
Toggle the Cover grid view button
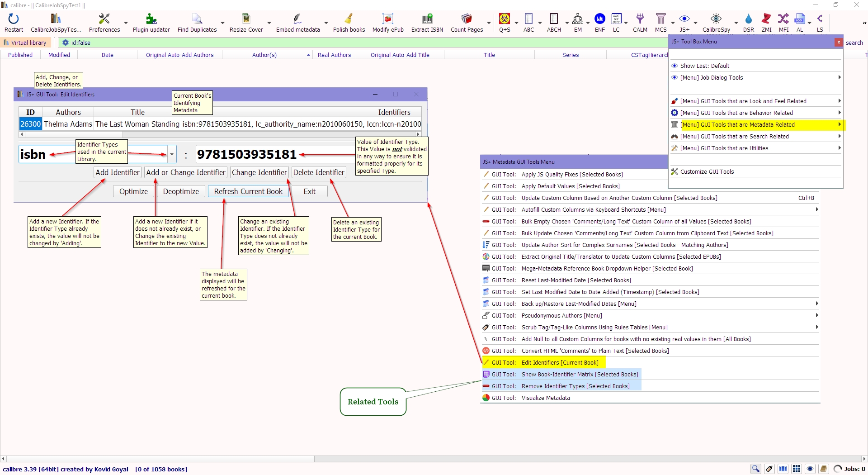[x=797, y=469]
